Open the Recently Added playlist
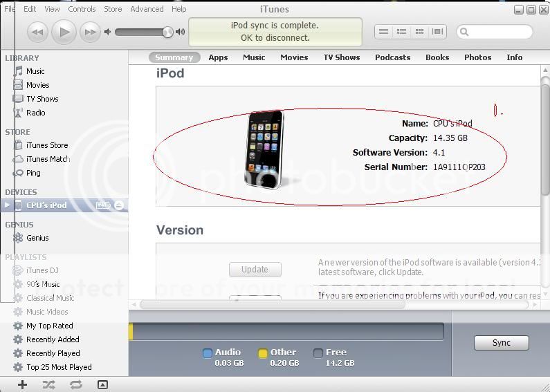The width and height of the screenshot is (550, 392). click(53, 339)
